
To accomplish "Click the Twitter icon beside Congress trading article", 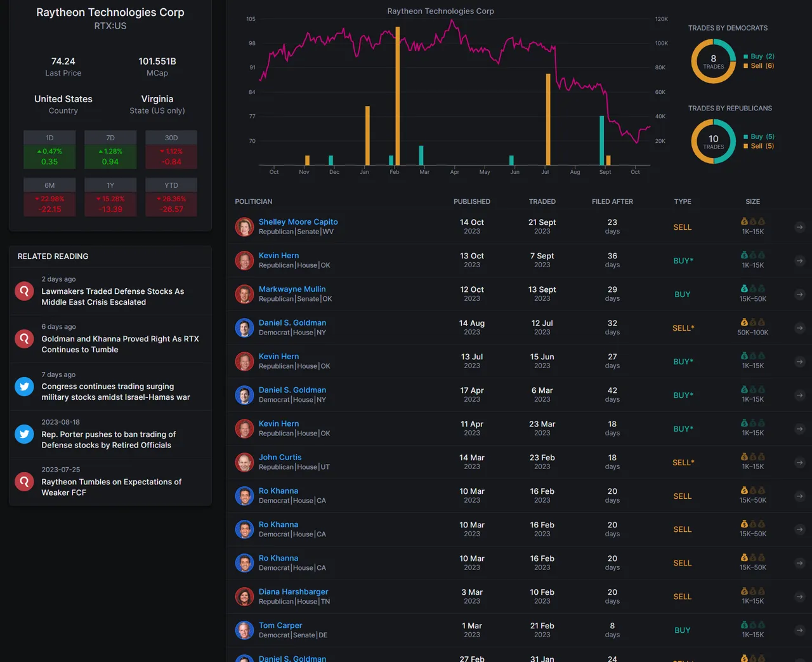I will (24, 387).
